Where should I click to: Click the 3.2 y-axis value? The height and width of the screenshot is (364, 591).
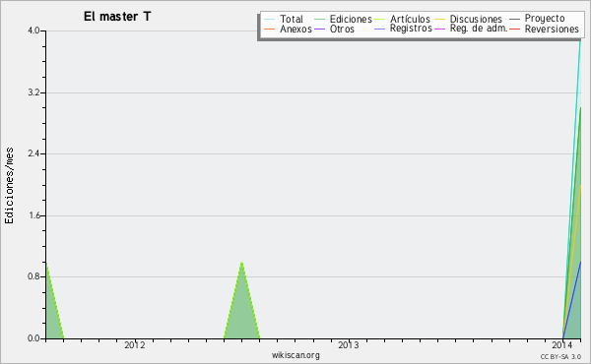[33, 92]
